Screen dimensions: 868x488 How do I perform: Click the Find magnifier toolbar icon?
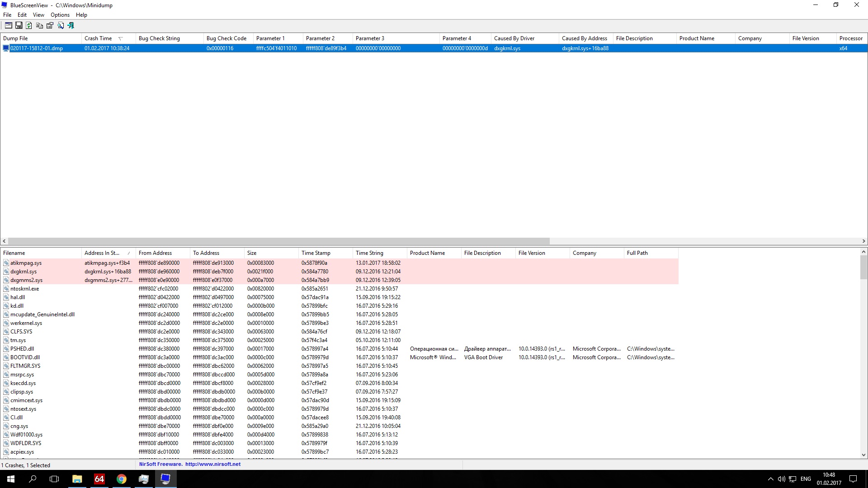tap(61, 25)
